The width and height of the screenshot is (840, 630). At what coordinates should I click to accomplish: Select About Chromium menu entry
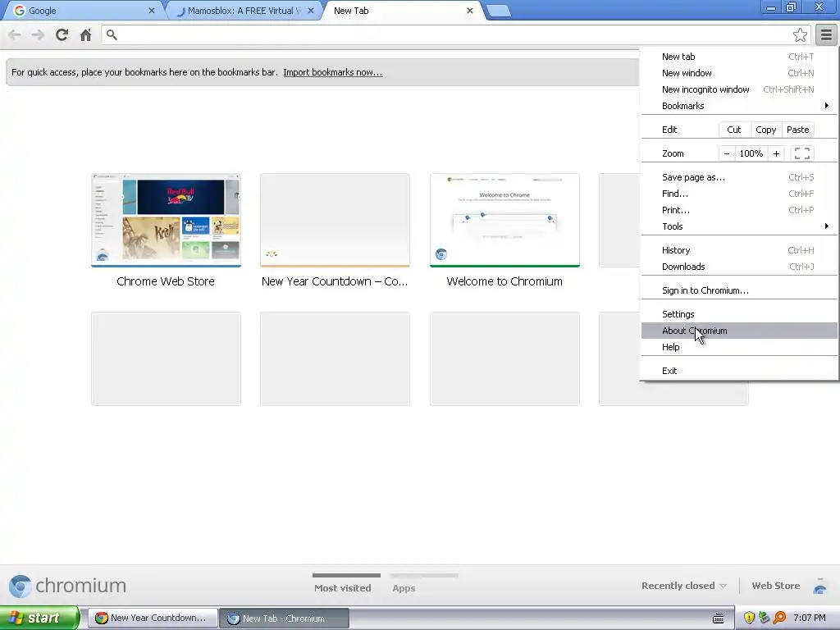click(x=739, y=331)
